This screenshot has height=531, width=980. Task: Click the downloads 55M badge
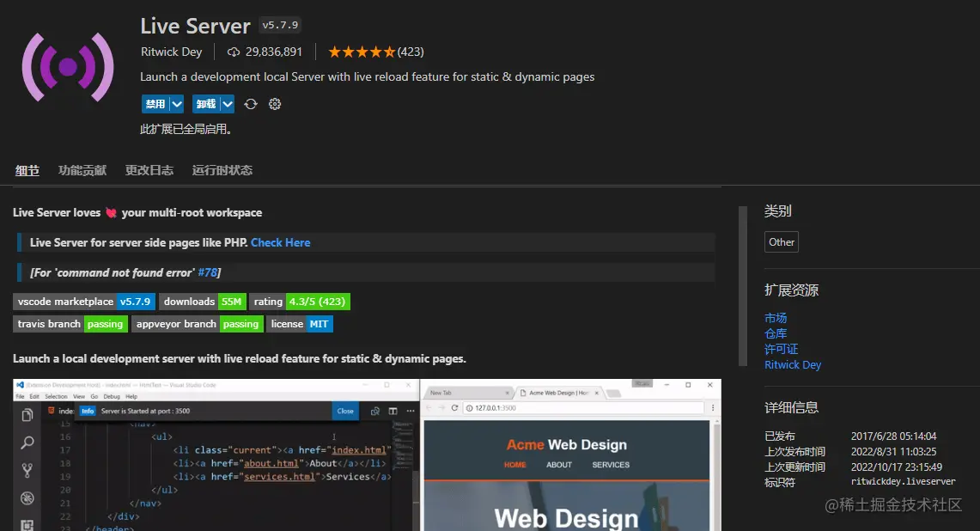[x=203, y=302]
